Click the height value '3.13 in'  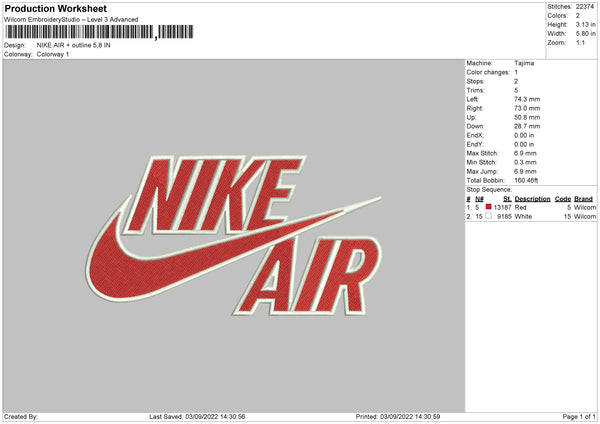(x=585, y=24)
